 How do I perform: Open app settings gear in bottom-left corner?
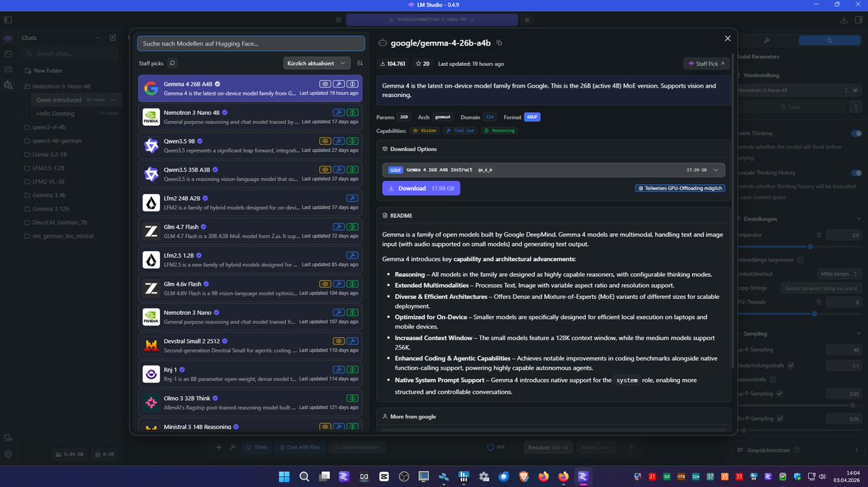coord(8,454)
